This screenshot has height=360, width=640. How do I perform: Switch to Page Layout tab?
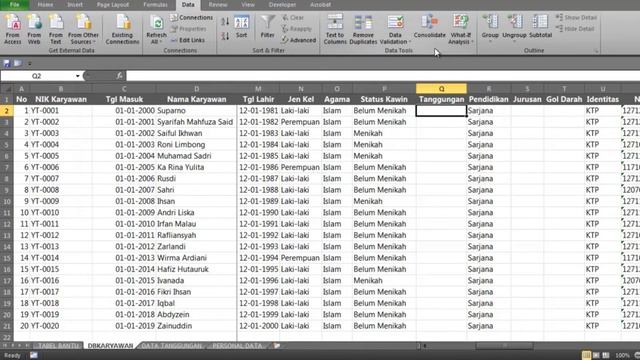point(113,5)
